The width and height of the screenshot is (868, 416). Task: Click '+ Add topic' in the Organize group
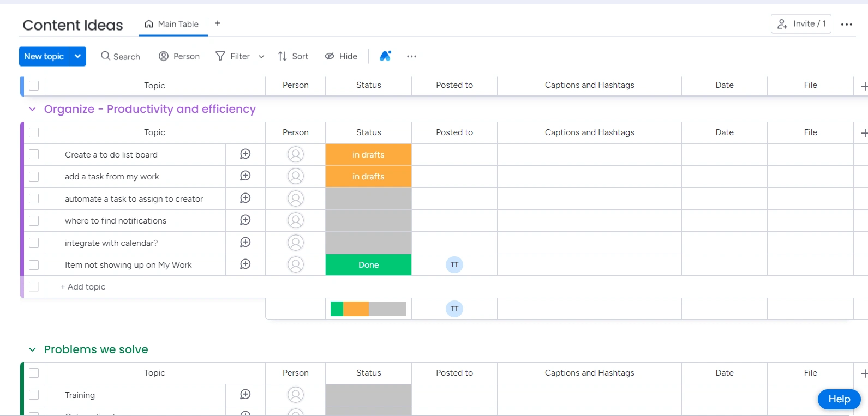coord(83,287)
